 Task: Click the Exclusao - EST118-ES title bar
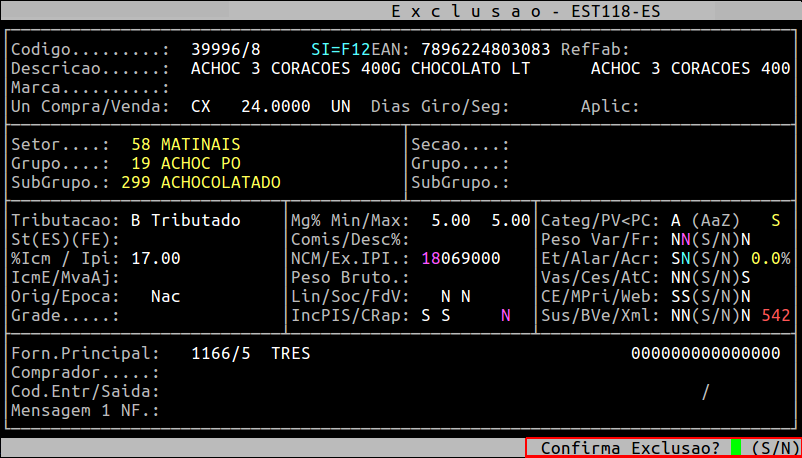pyautogui.click(x=401, y=11)
